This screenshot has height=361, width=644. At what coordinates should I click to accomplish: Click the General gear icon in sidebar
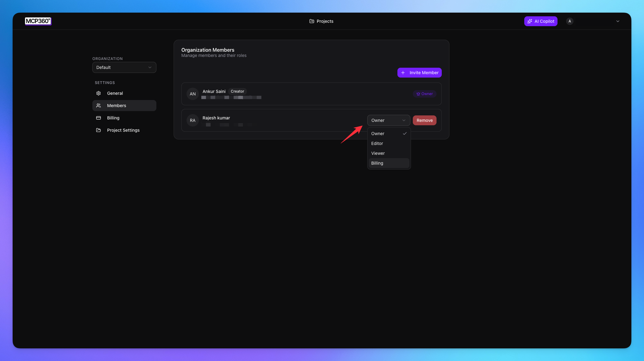[99, 93]
